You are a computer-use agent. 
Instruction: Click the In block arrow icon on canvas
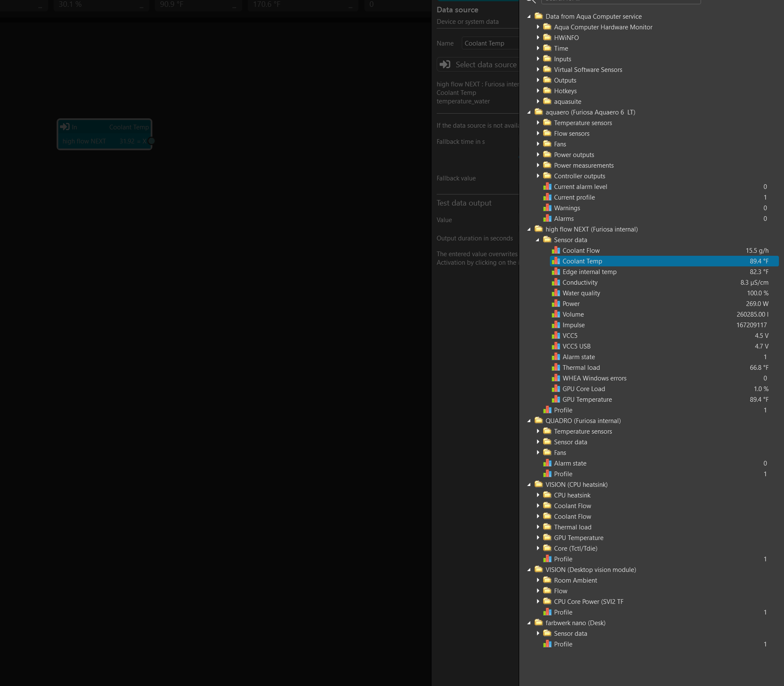pyautogui.click(x=65, y=127)
